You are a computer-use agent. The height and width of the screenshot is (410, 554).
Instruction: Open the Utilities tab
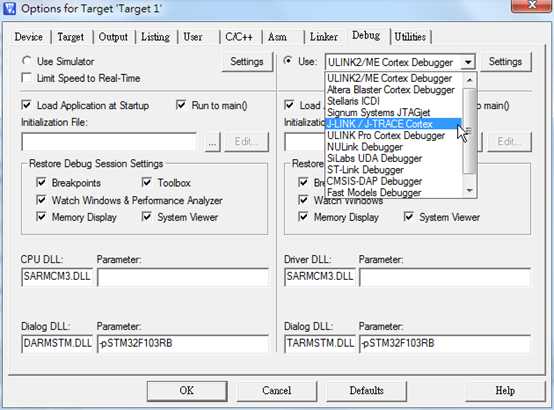point(410,37)
